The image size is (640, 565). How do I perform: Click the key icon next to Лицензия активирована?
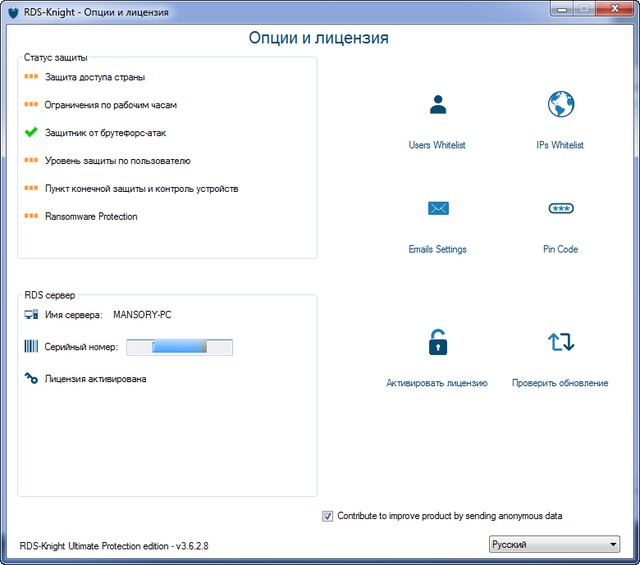(x=31, y=378)
